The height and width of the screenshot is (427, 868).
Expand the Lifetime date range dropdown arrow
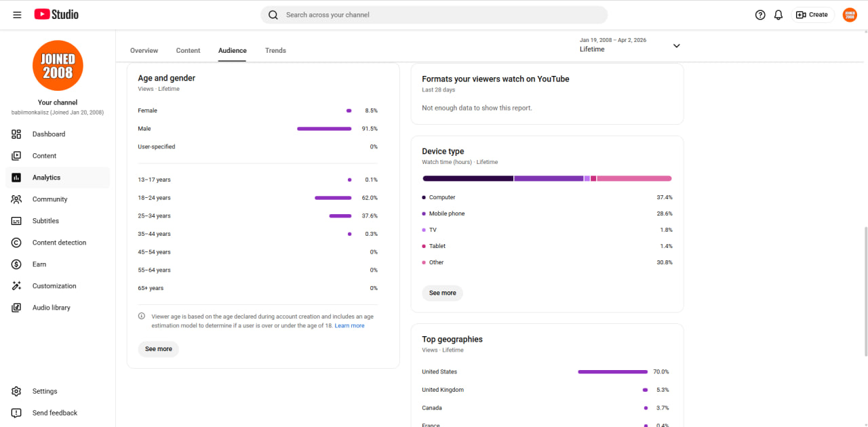click(x=676, y=45)
